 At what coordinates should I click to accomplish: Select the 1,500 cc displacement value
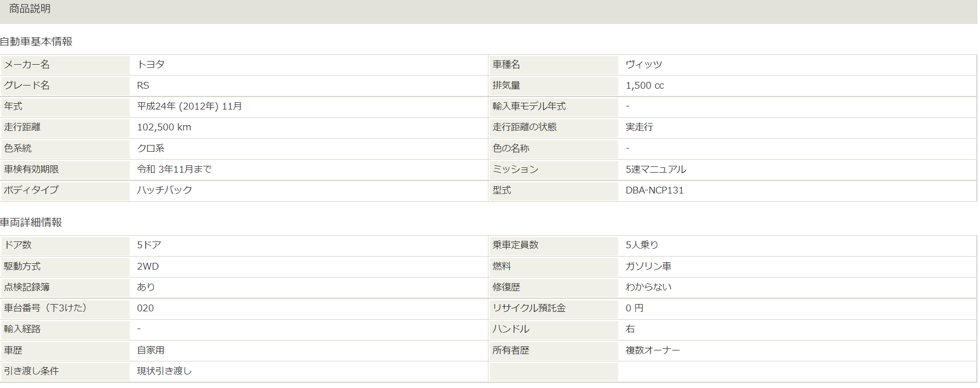(x=644, y=86)
